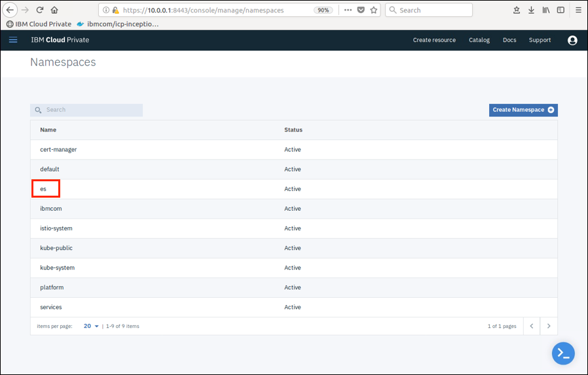Bookmark this page with the star
The height and width of the screenshot is (375, 588).
point(373,10)
